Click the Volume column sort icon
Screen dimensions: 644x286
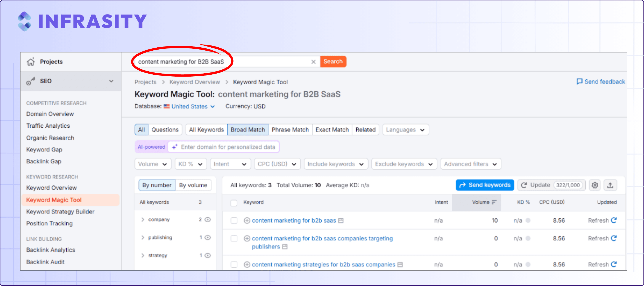click(x=494, y=202)
